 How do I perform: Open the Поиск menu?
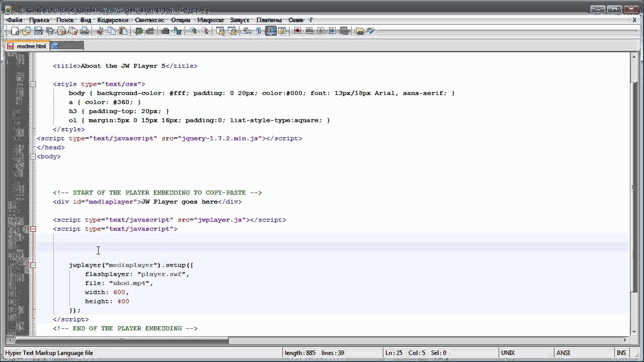pos(65,20)
